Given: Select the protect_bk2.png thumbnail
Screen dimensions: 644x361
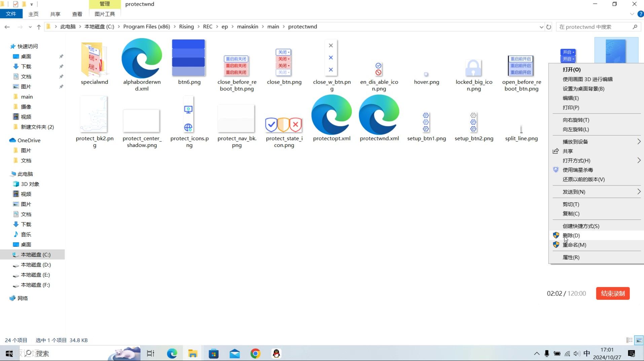Looking at the screenshot, I should [94, 114].
